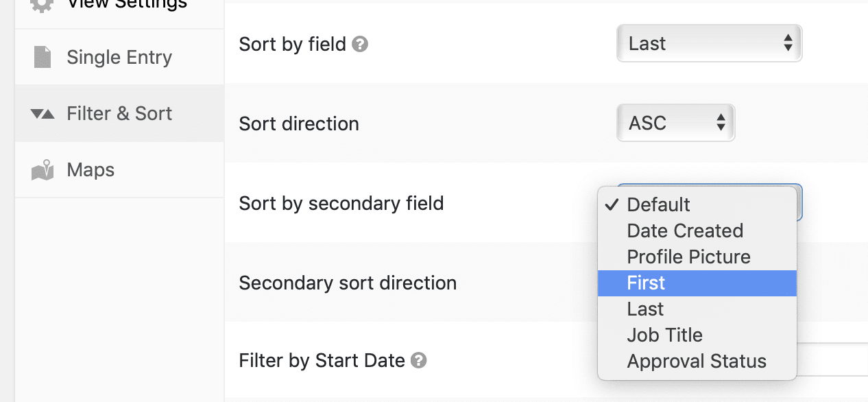
Task: Open the Single Entry tab
Action: tap(119, 57)
